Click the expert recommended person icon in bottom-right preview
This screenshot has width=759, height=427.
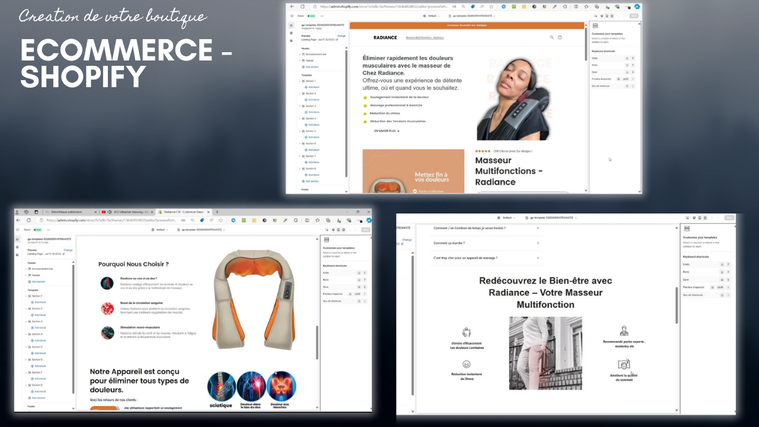click(624, 331)
